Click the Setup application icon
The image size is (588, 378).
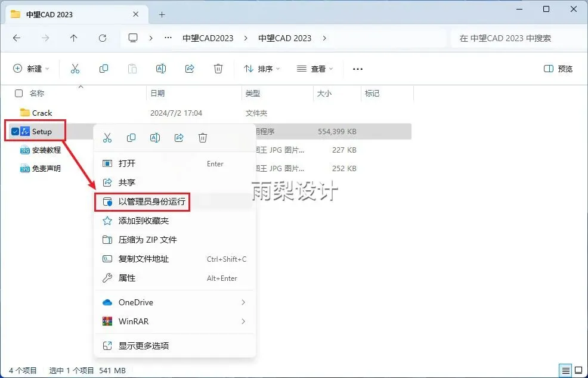(x=25, y=131)
